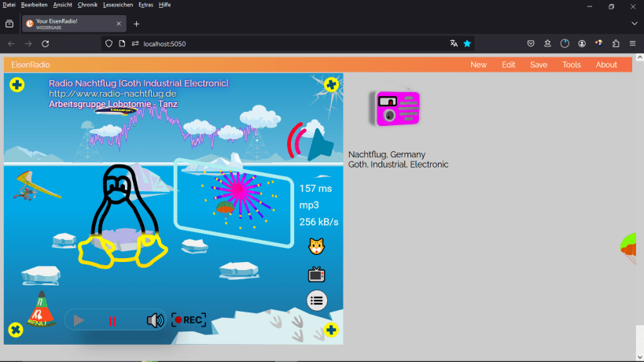Open the About menu in EisenRadio navbar
Image resolution: width=644 pixels, height=362 pixels.
606,65
